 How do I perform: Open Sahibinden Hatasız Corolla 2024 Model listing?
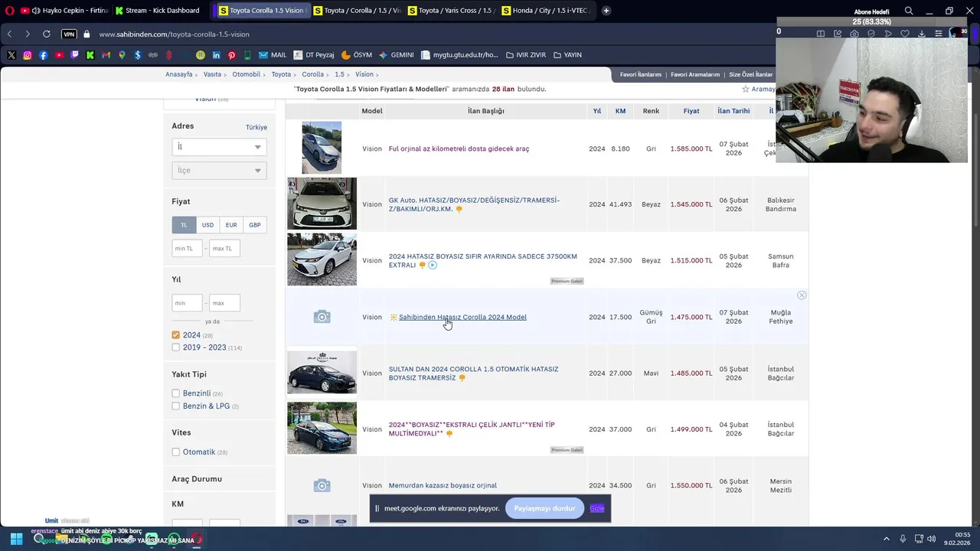coord(462,317)
